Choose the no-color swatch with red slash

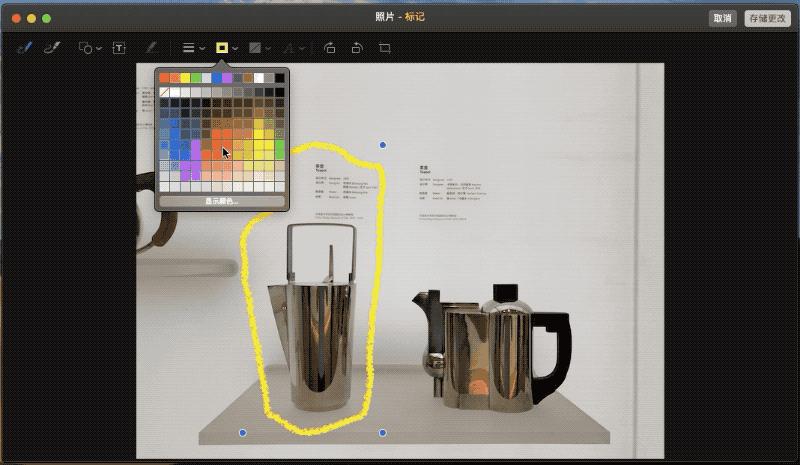(x=164, y=92)
